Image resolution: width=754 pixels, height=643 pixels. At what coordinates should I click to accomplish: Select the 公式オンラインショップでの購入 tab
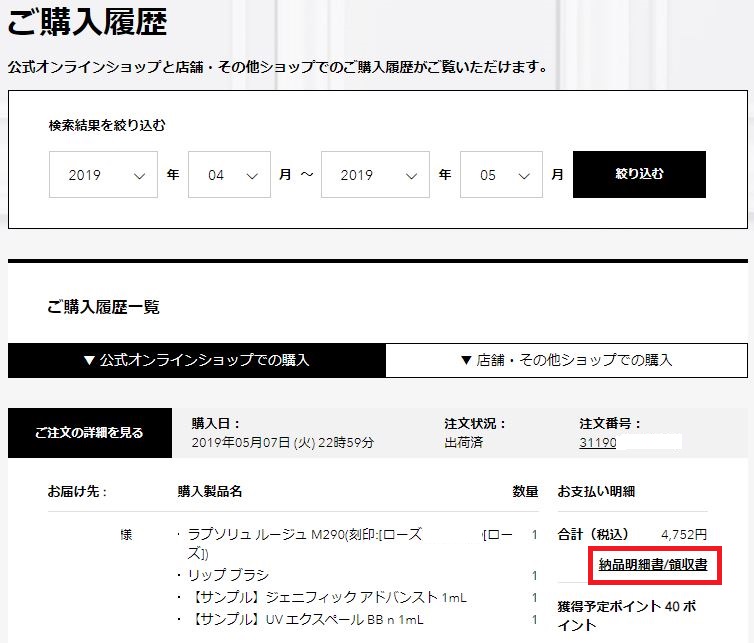pyautogui.click(x=196, y=360)
